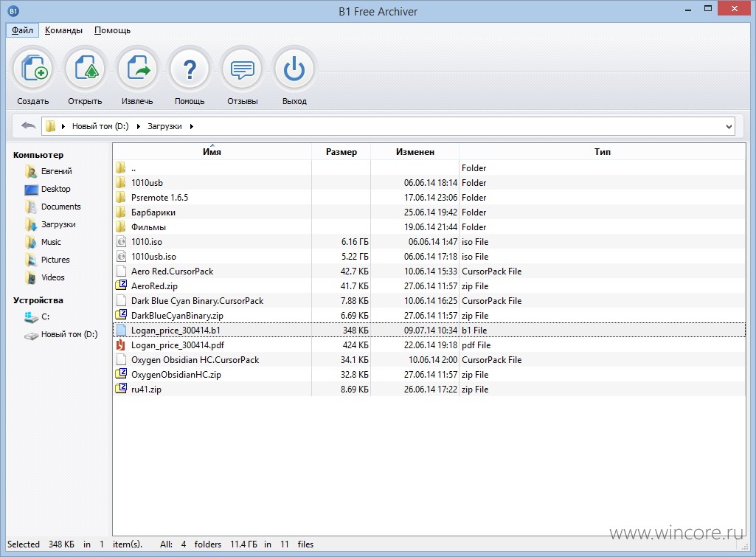Select the Евгений user folder icon
The width and height of the screenshot is (756, 557).
click(x=30, y=171)
